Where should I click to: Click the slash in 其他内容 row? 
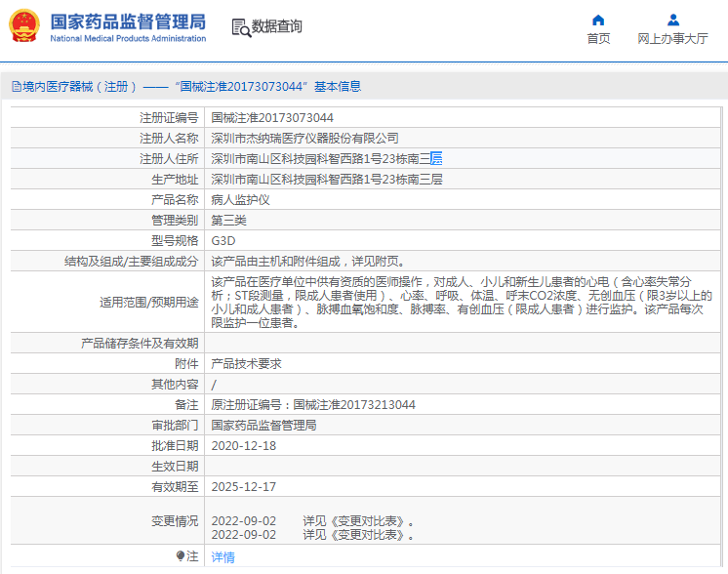click(x=214, y=385)
